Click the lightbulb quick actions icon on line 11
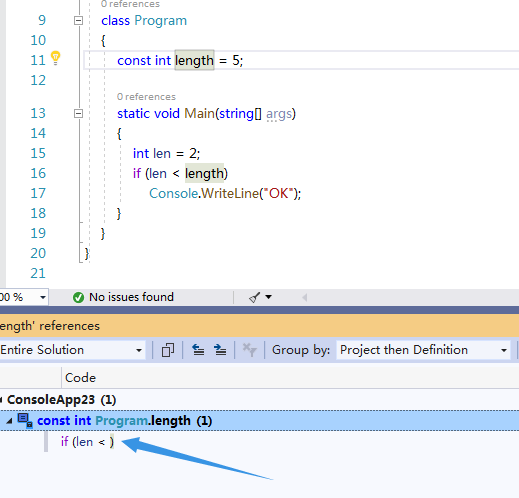 point(55,58)
